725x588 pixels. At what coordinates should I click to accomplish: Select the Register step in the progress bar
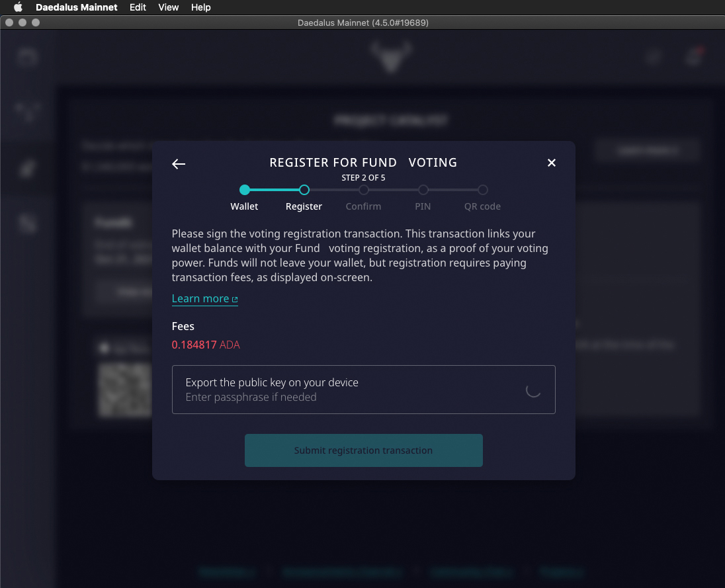pos(304,190)
